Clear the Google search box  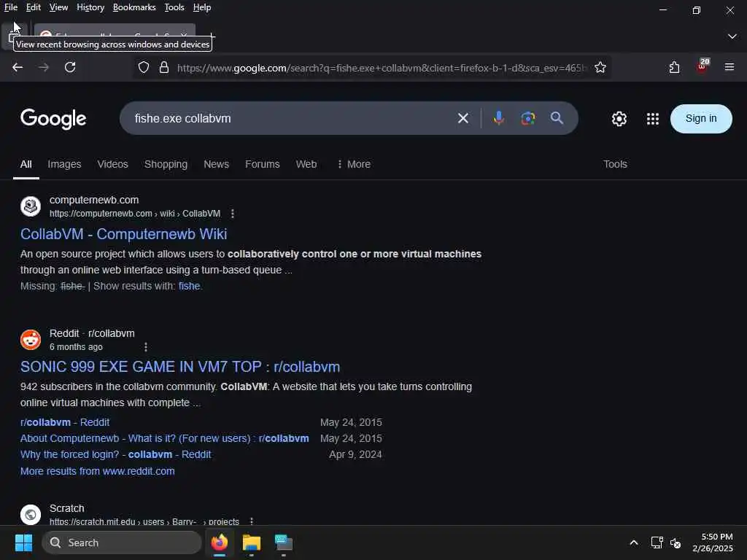tap(463, 118)
